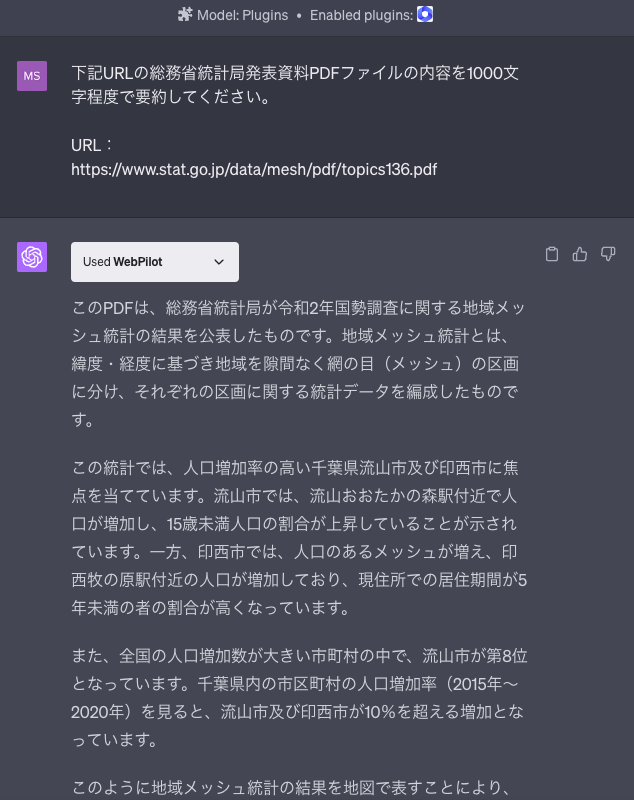Click the MS user avatar
The width and height of the screenshot is (634, 800).
tap(32, 75)
